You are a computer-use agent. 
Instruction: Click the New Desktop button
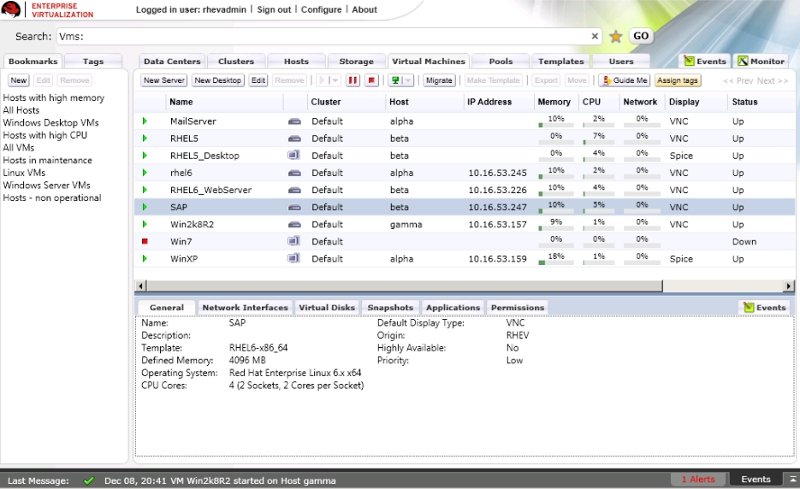217,80
